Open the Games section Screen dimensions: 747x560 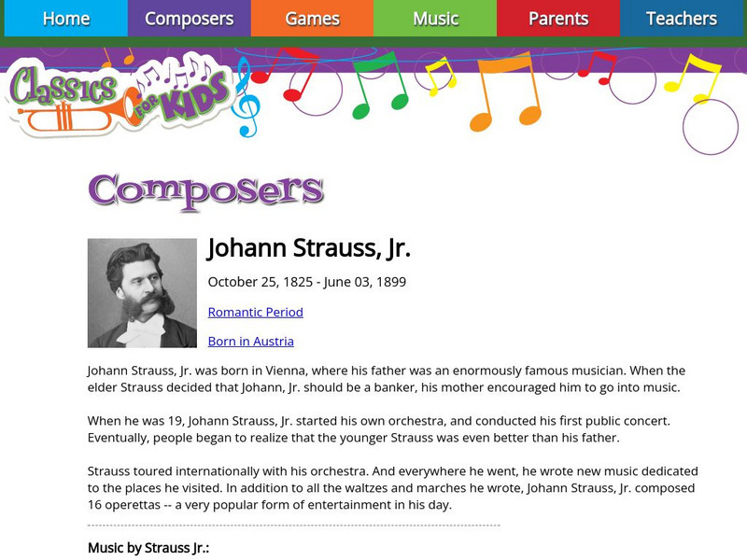coord(312,19)
